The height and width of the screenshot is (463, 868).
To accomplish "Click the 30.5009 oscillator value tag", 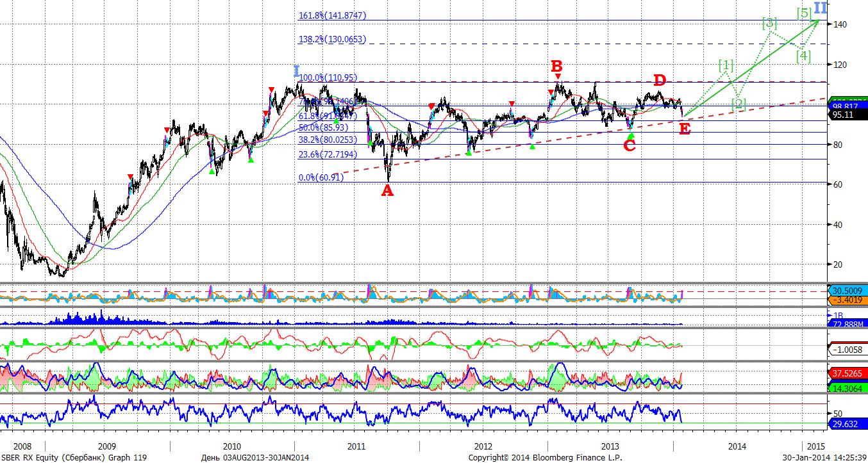I will click(x=847, y=290).
